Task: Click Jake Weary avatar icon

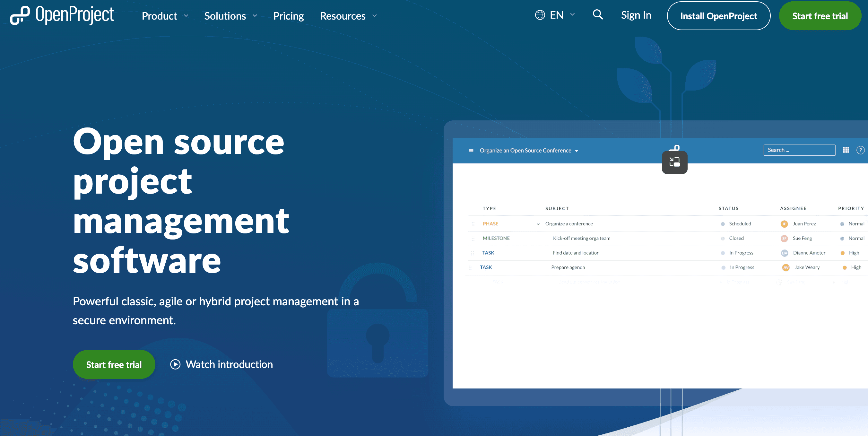Action: [x=786, y=267]
